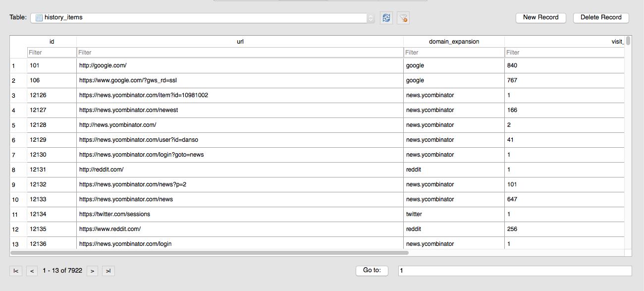Select the visit count cell 647
The width and height of the screenshot is (644, 291).
tap(565, 199)
